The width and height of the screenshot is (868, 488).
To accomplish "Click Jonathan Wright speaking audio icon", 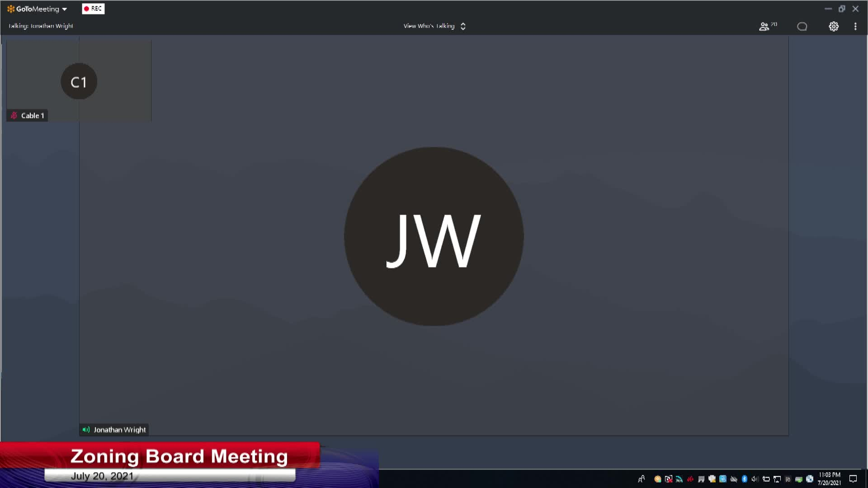I will point(86,430).
